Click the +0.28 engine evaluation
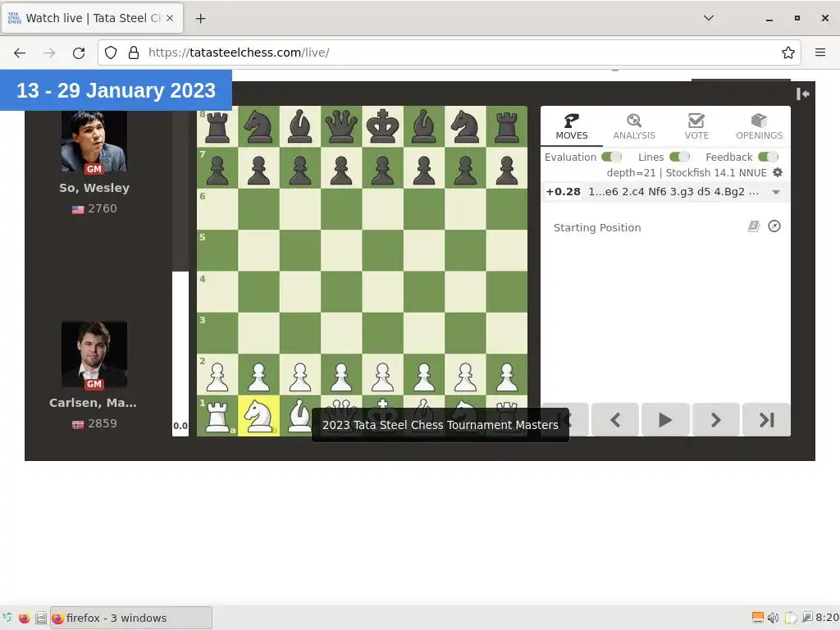 (563, 192)
